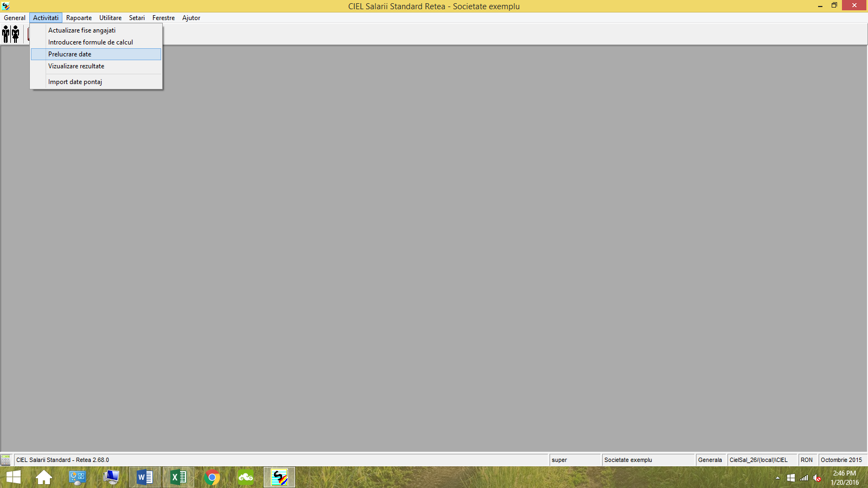
Task: Launch Google Chrome from the taskbar
Action: pos(212,477)
